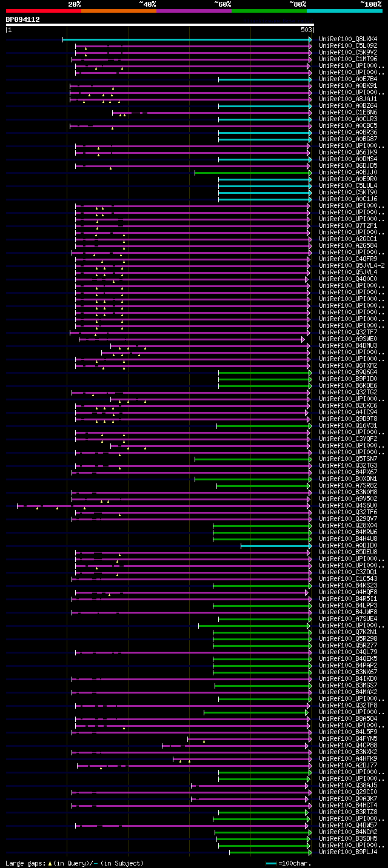The width and height of the screenshot is (388, 868).
Task: Open hit UniRef100_Q8LKK4
Action: (349, 39)
